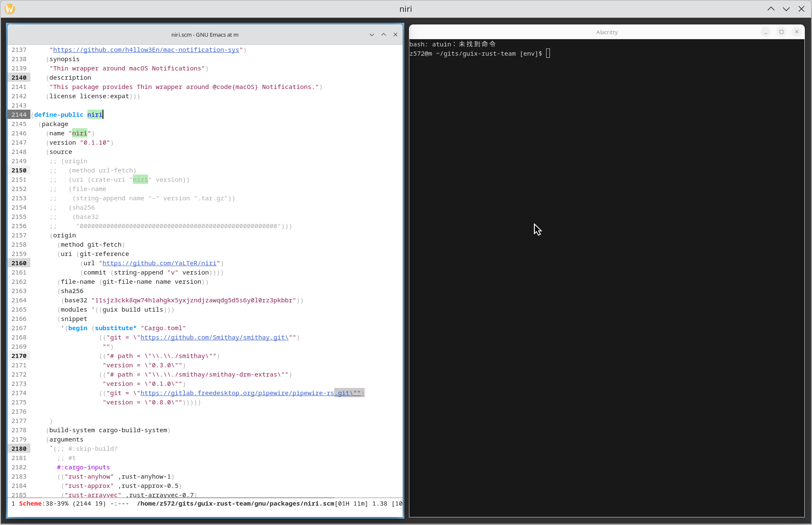Image resolution: width=812 pixels, height=525 pixels.
Task: Click the cursor position (2144 19) in mode line
Action: click(x=89, y=503)
